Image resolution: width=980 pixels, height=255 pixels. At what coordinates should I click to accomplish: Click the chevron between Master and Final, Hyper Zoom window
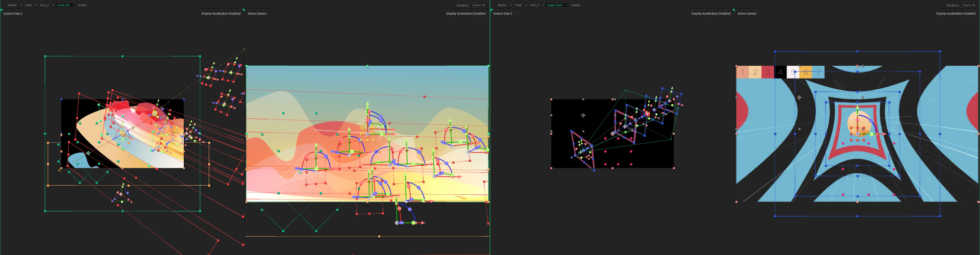[x=511, y=5]
